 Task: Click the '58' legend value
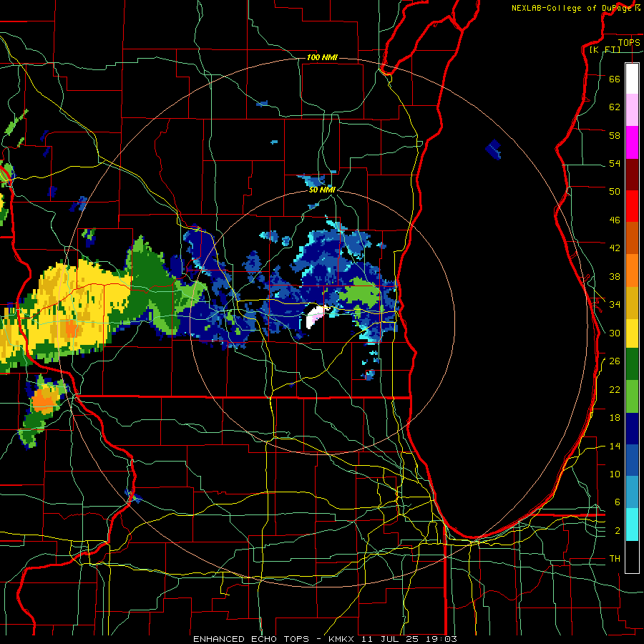(615, 135)
